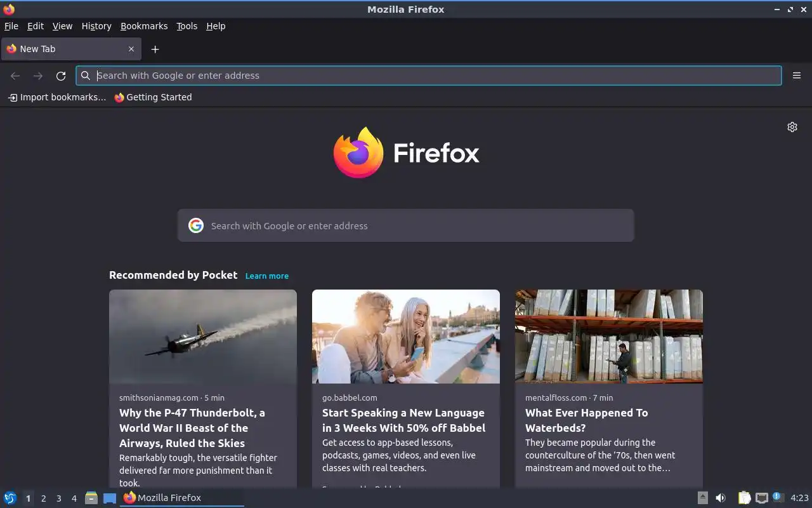Image resolution: width=812 pixels, height=508 pixels.
Task: Click the Google search box on page
Action: point(406,225)
